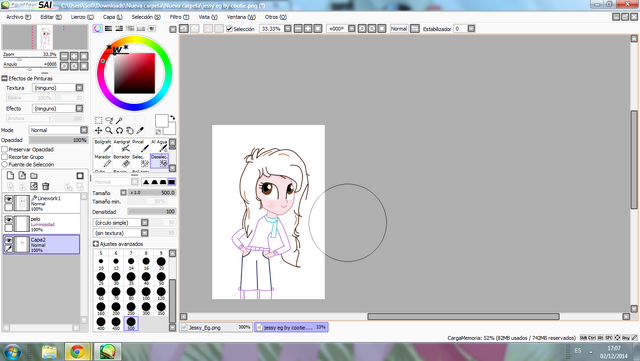Select the rotate canvas tool
640x361 pixels.
119,130
